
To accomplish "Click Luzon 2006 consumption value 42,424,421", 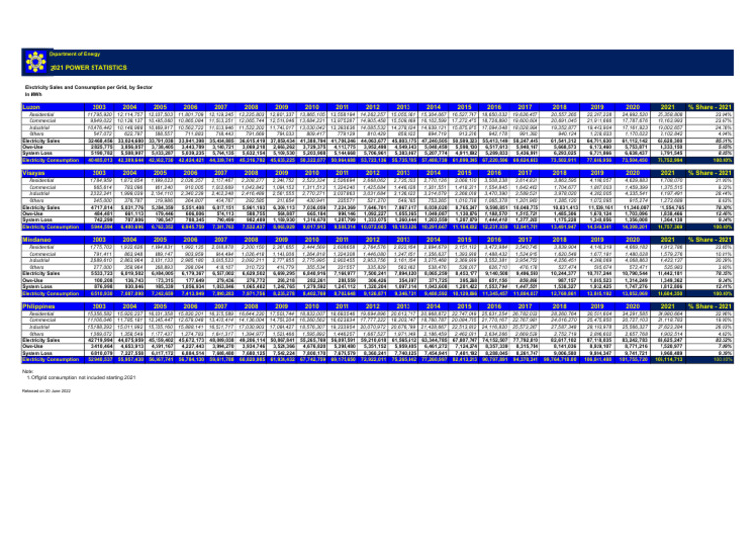I will (x=190, y=160).
